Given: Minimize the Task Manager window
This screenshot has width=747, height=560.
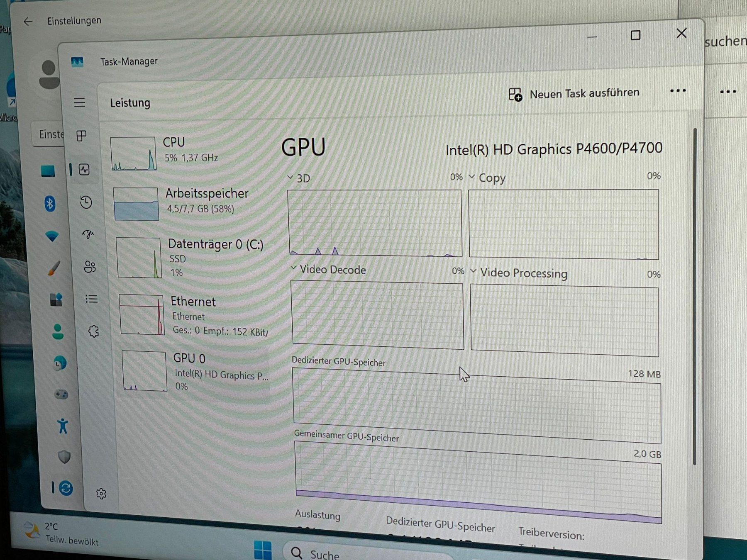Looking at the screenshot, I should tap(592, 37).
